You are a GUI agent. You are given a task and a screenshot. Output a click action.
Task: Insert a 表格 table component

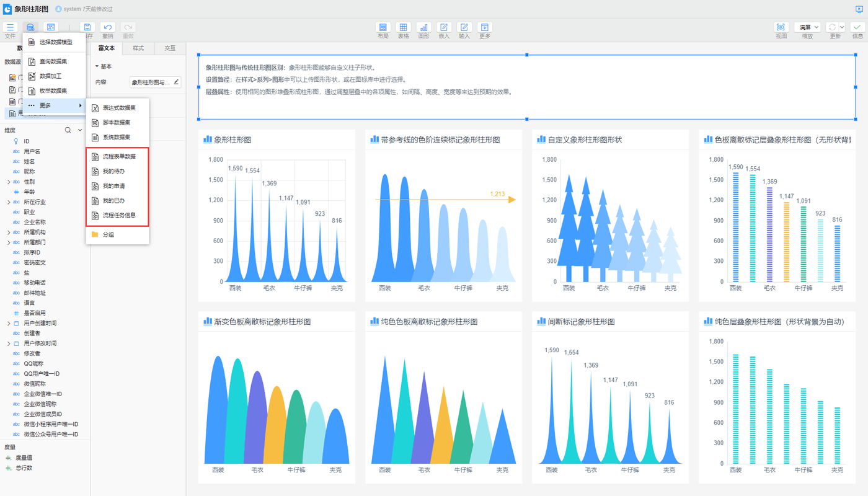click(403, 27)
